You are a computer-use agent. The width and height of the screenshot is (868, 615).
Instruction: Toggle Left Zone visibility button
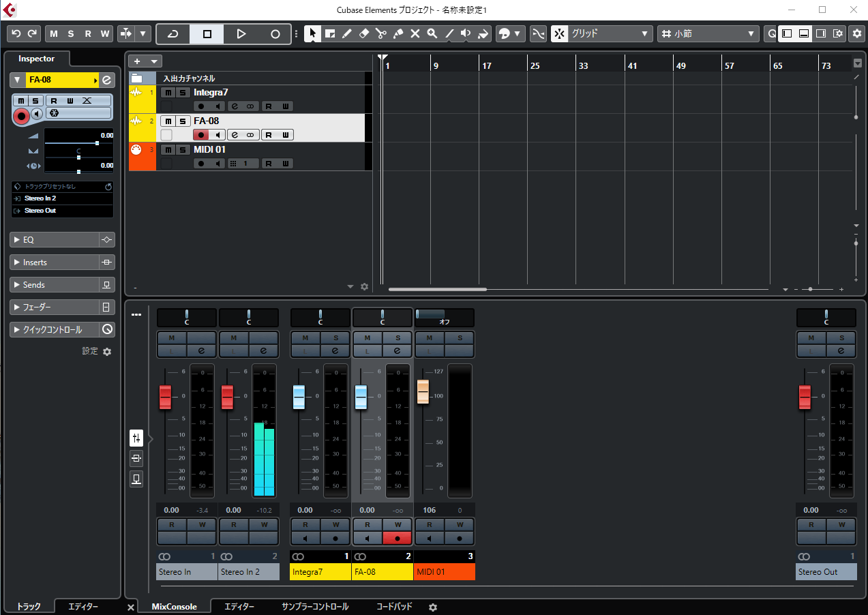pos(788,33)
